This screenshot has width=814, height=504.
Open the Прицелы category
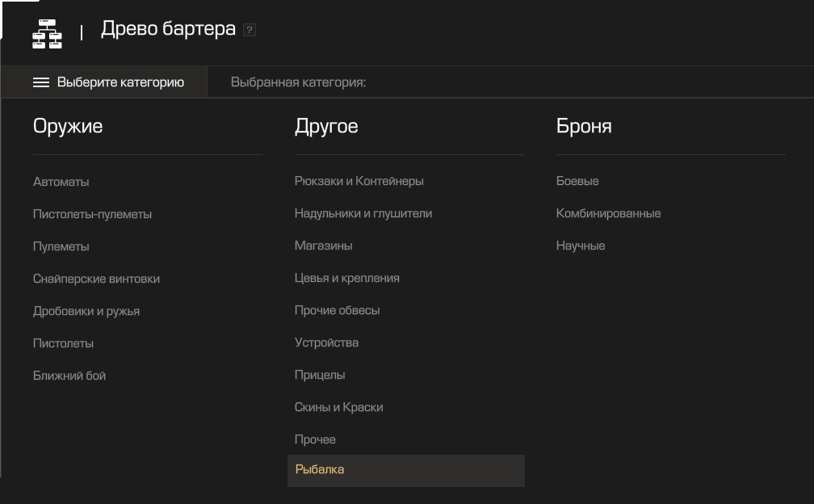click(320, 375)
